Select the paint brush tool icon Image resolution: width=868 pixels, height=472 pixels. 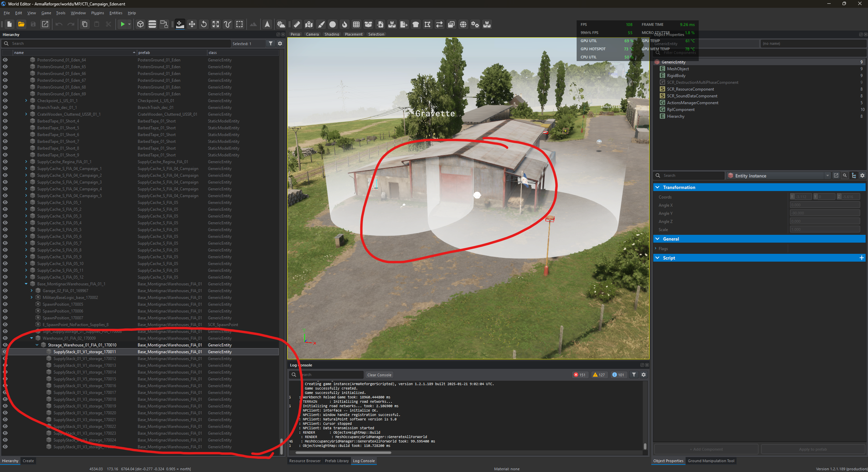(x=321, y=24)
